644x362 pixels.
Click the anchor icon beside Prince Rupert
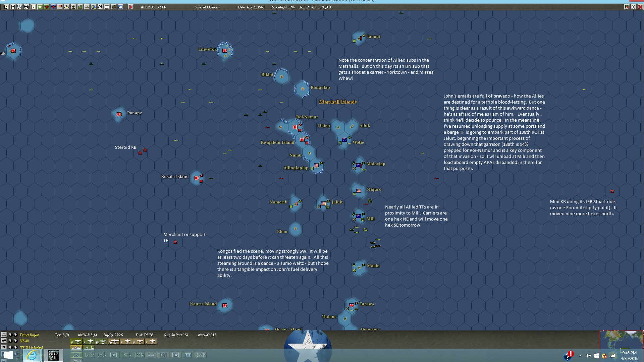click(x=4, y=335)
